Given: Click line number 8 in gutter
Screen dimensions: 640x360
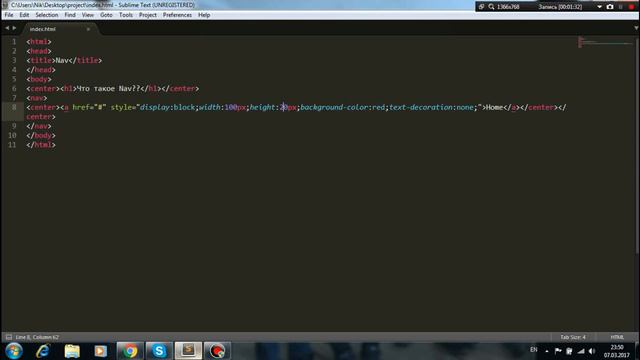Looking at the screenshot, I should [14, 107].
